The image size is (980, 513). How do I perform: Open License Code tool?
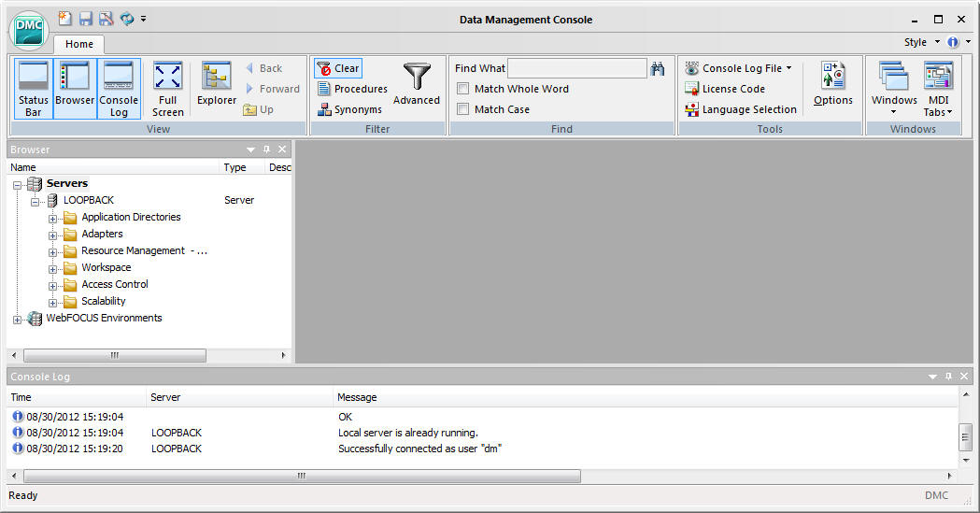point(725,89)
